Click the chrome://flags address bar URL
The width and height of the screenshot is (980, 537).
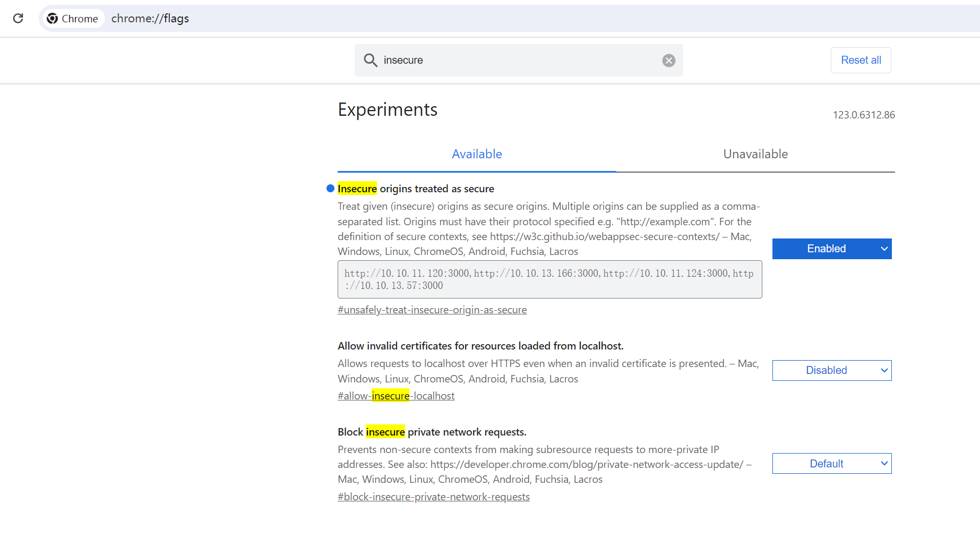(150, 19)
